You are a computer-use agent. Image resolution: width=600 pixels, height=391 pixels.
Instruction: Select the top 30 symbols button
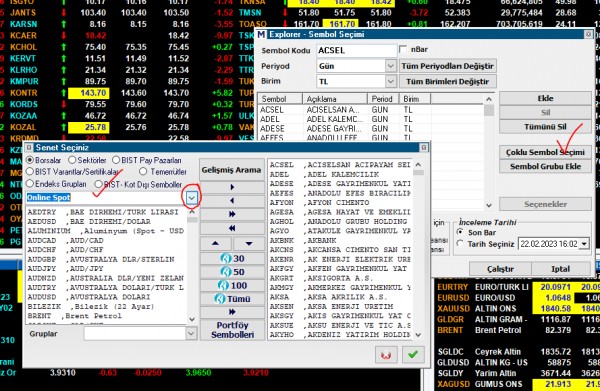232,259
